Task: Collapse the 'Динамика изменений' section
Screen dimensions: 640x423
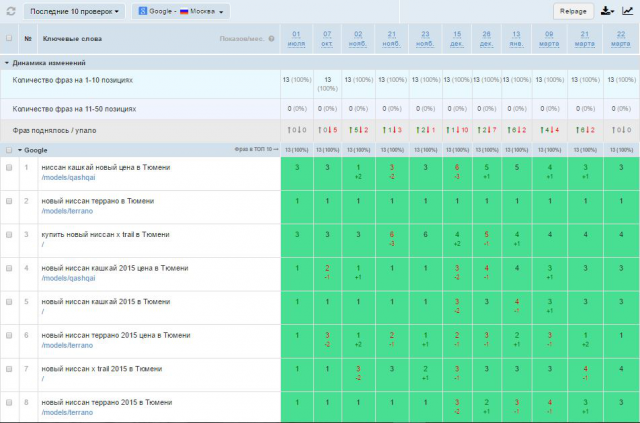Action: [7, 63]
